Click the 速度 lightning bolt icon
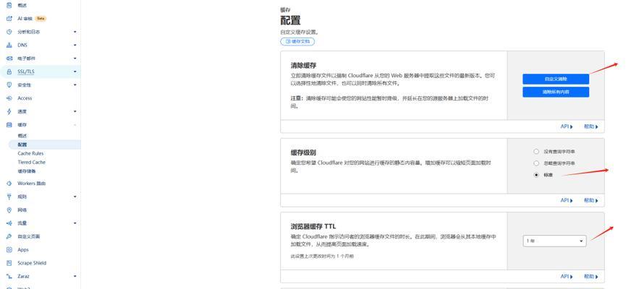The height and width of the screenshot is (289, 644). [9, 111]
